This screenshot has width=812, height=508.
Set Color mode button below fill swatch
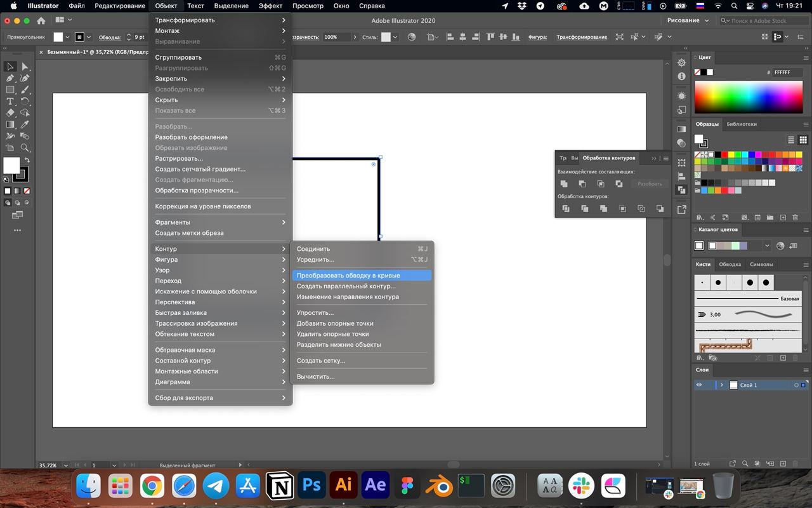pyautogui.click(x=8, y=190)
